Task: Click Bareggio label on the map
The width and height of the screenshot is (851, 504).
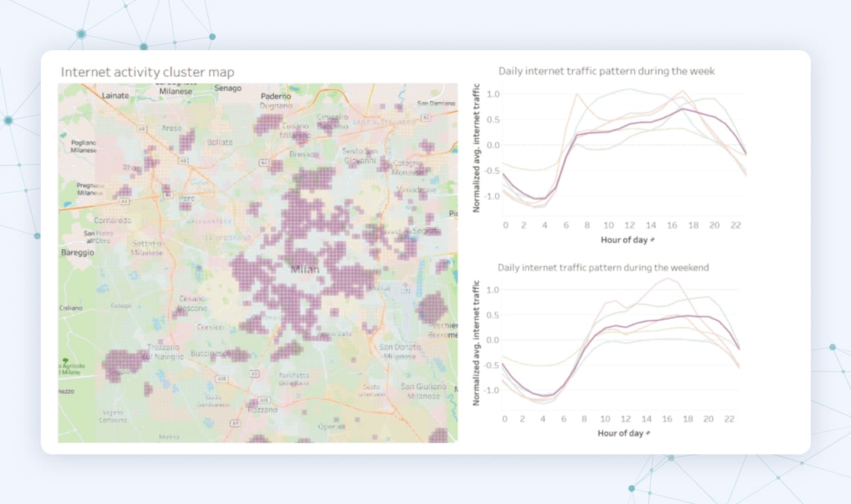Action: tap(77, 252)
